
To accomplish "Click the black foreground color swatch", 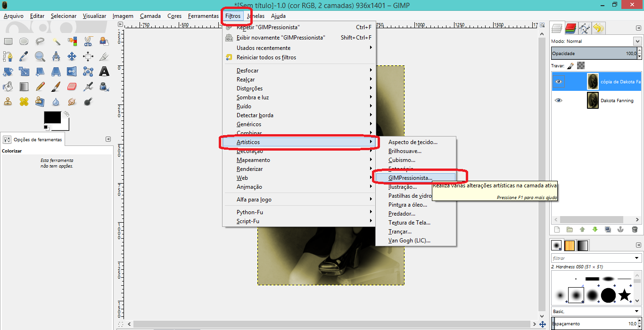I will pos(52,118).
